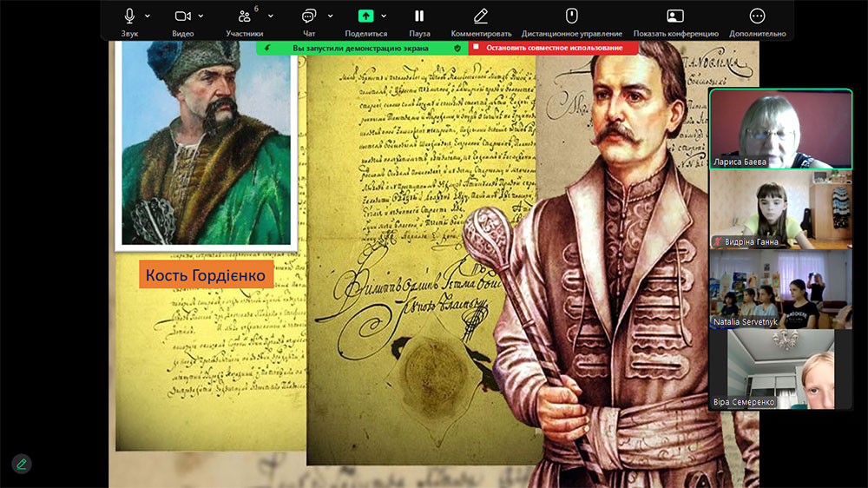Click the annotation pencil icon at bottom left
The image size is (868, 488).
click(22, 464)
